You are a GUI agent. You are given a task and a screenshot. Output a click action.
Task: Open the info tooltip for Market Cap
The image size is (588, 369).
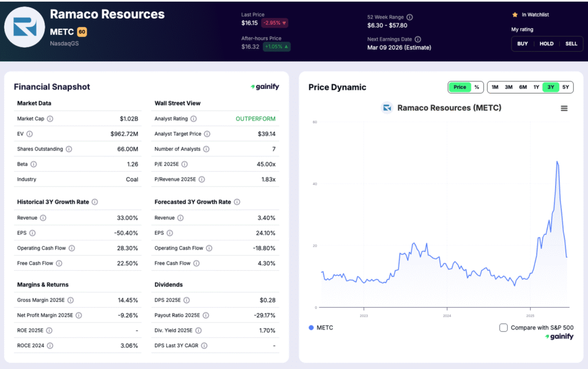(51, 119)
